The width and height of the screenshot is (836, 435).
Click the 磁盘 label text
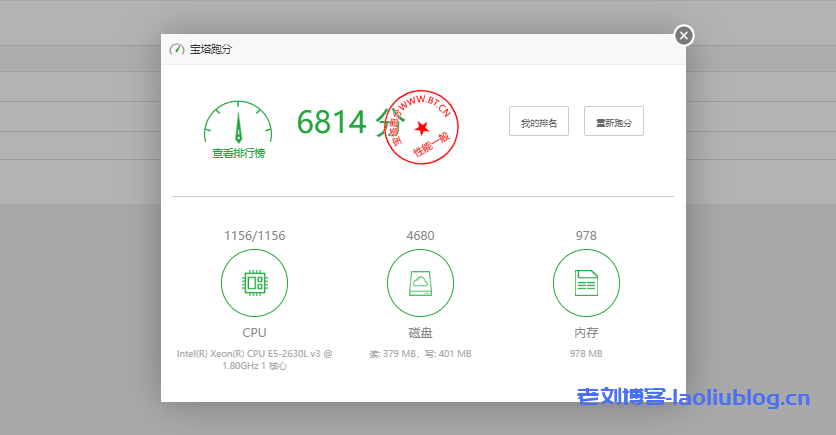420,332
